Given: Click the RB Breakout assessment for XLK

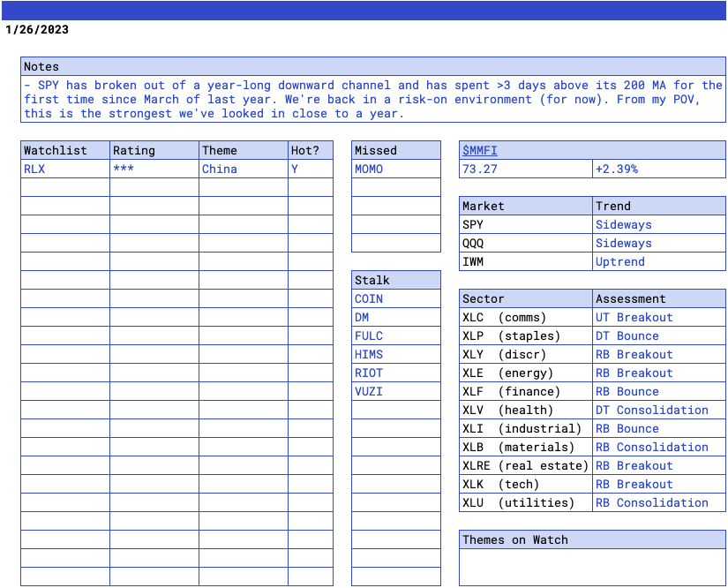Looking at the screenshot, I should pyautogui.click(x=659, y=485).
